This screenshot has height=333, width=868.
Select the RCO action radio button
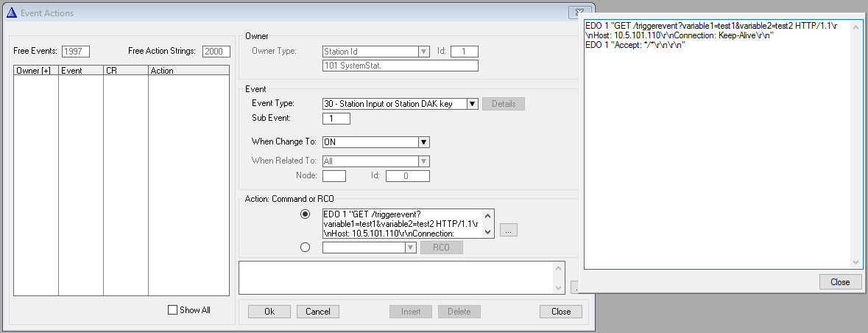click(305, 248)
